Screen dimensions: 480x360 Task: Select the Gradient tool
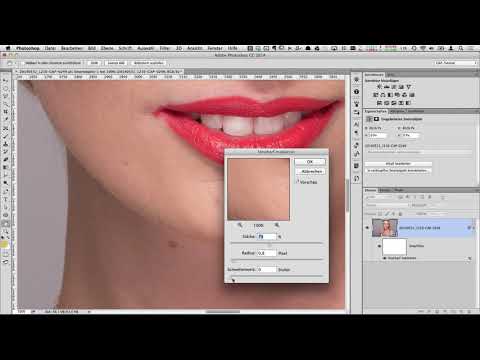[6, 167]
